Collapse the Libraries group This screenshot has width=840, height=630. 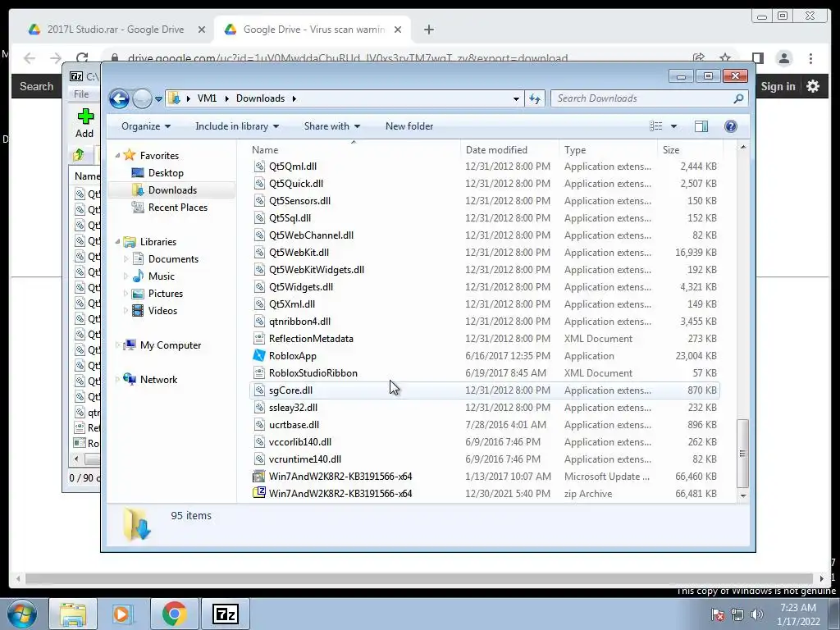pos(117,242)
